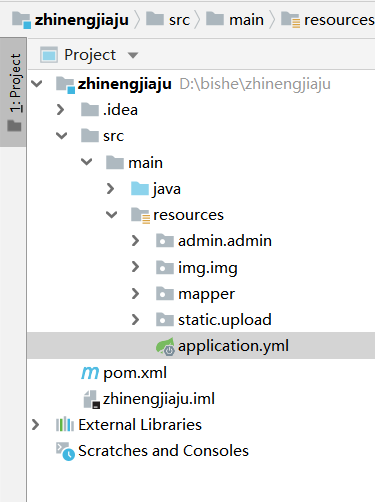This screenshot has height=502, width=375.
Task: Select External Libraries label
Action: 140,425
